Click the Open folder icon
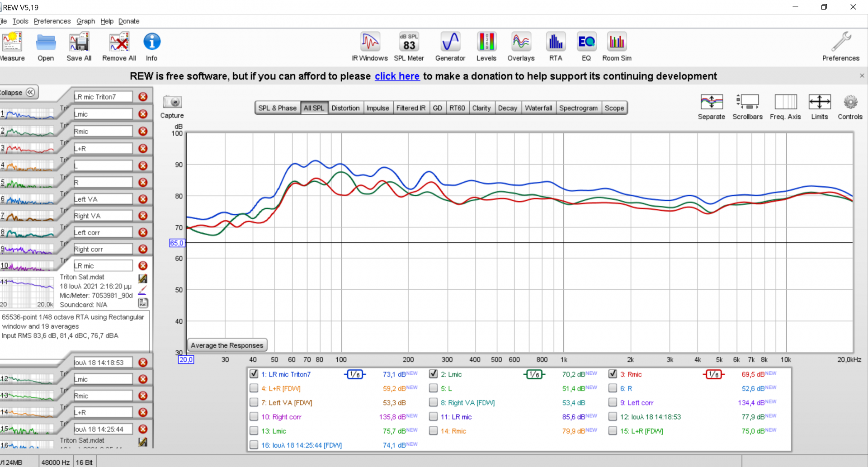 click(x=46, y=46)
